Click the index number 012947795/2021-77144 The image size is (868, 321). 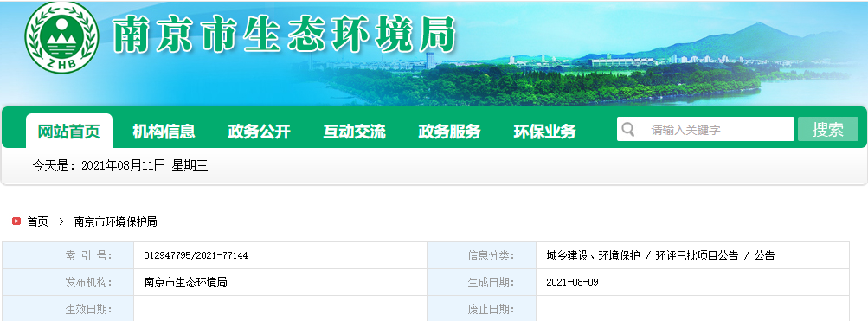pyautogui.click(x=196, y=256)
